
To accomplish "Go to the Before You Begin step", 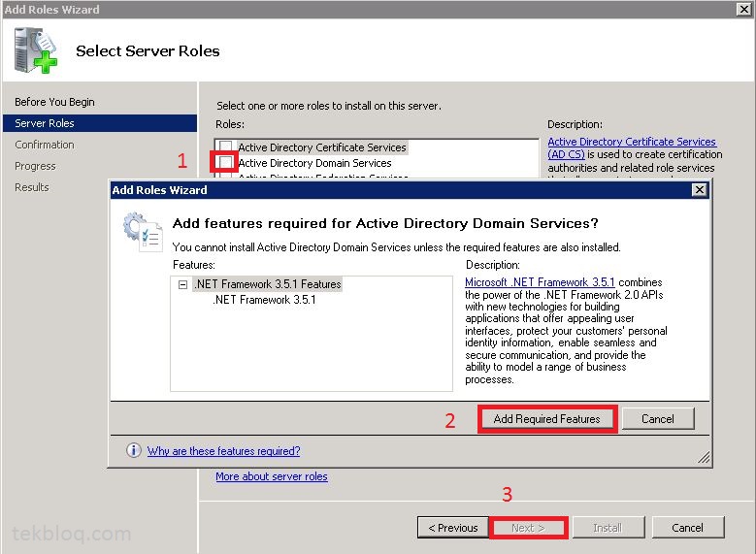I will click(x=54, y=102).
